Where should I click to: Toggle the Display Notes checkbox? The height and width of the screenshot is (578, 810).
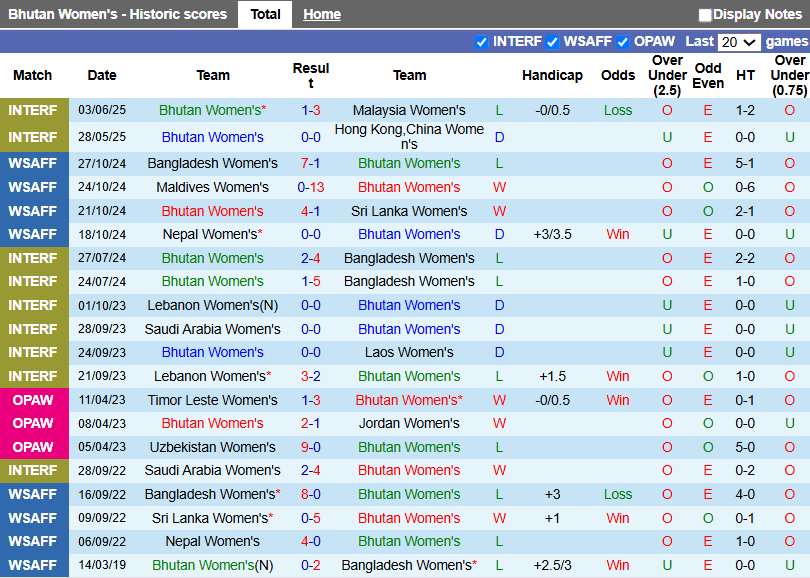[x=705, y=15]
